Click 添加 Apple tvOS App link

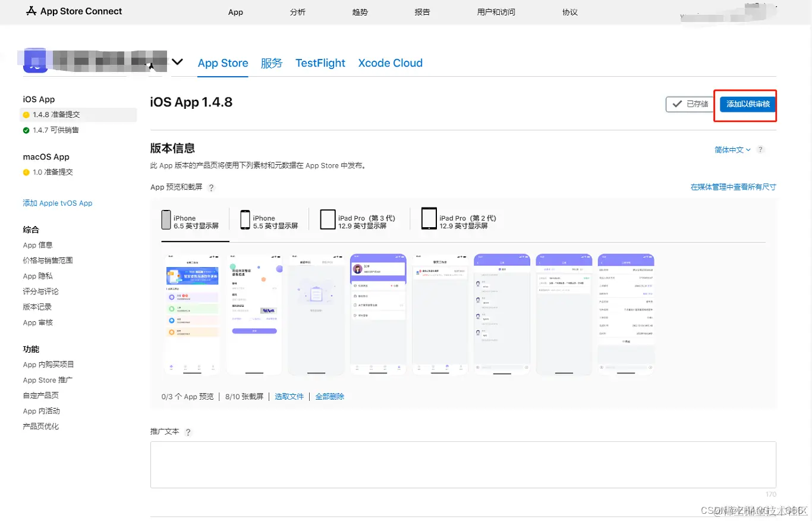click(58, 203)
